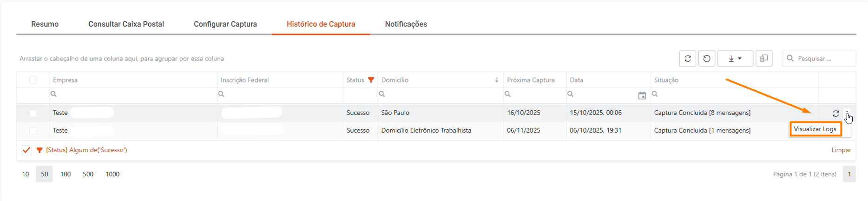Click the São Paulo row sync icon
This screenshot has width=868, height=201.
835,114
